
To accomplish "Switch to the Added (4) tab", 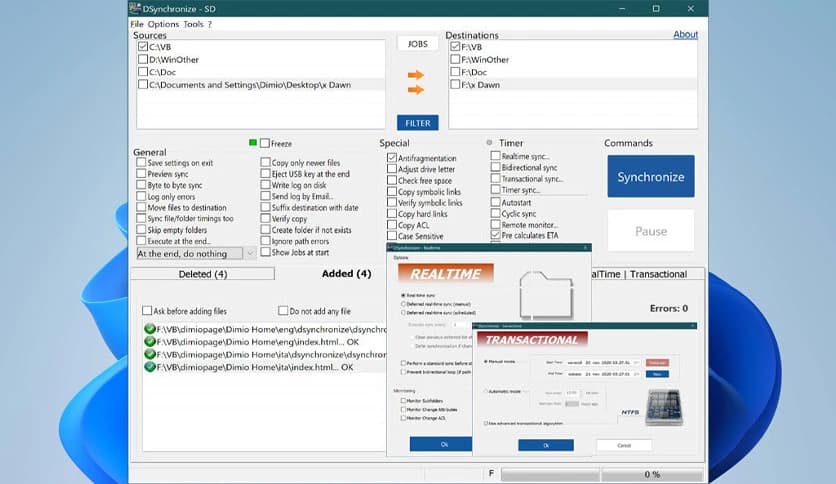I will coord(346,273).
